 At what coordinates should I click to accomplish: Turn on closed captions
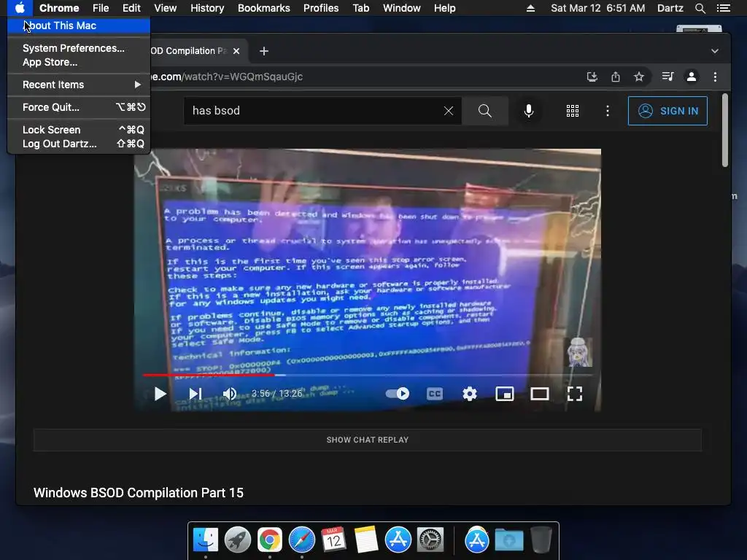pyautogui.click(x=435, y=394)
